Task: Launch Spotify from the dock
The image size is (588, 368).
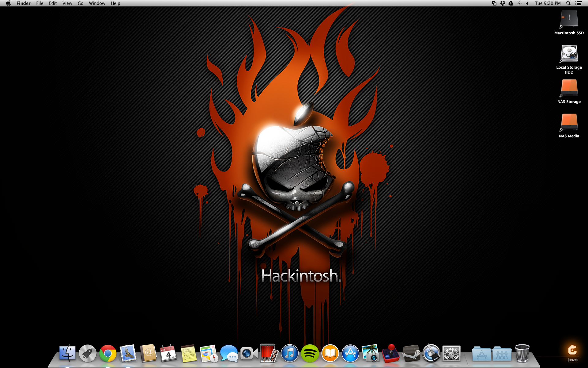Action: (310, 354)
